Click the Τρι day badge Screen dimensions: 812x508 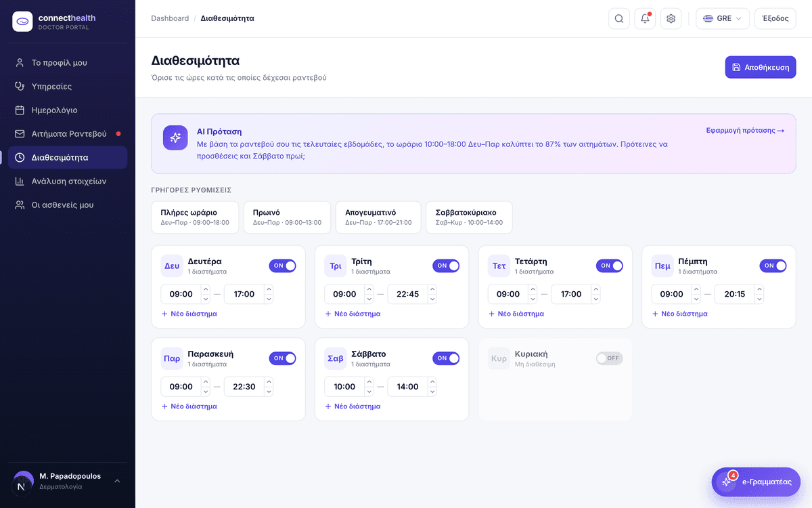click(x=336, y=266)
